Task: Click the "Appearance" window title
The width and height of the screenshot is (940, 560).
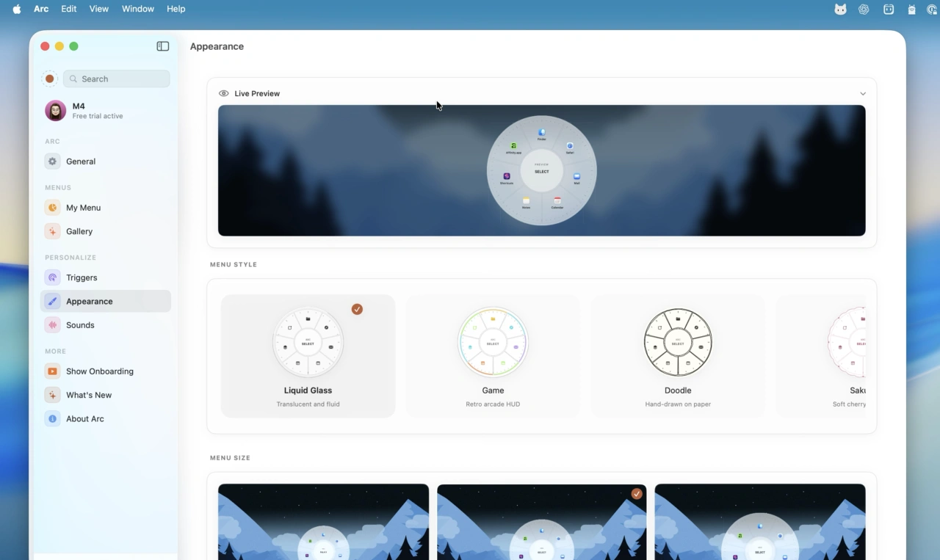Action: point(217,46)
